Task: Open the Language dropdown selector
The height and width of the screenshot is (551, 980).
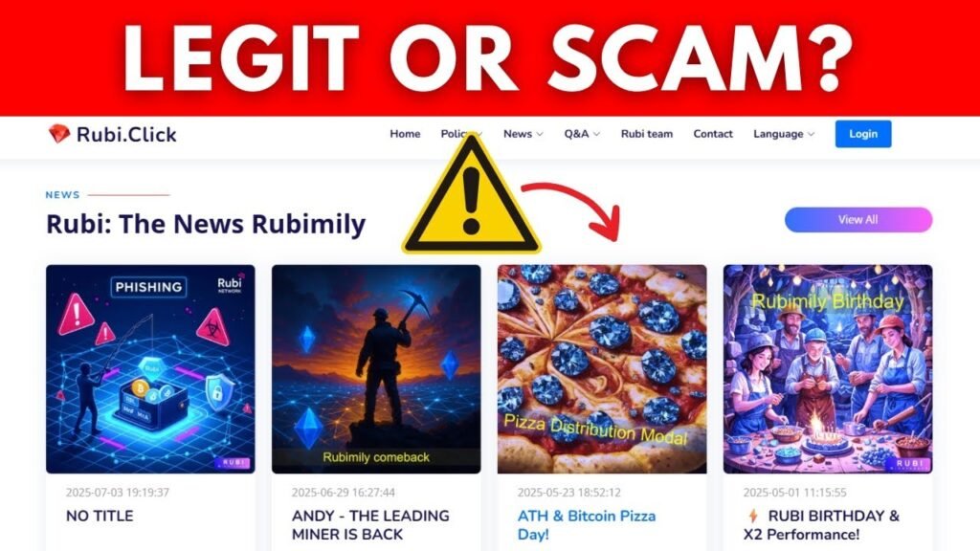Action: [784, 134]
